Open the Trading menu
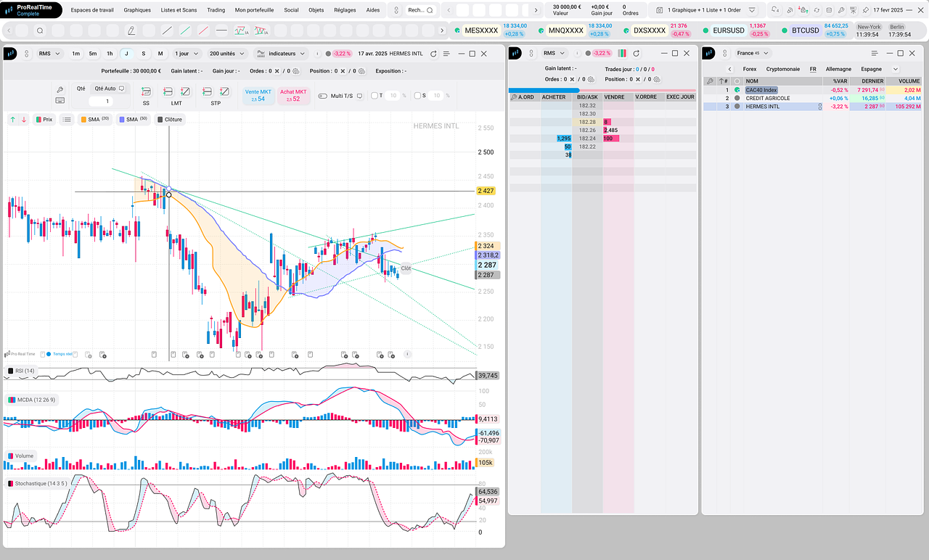Viewport: 929px width, 560px height. [216, 10]
